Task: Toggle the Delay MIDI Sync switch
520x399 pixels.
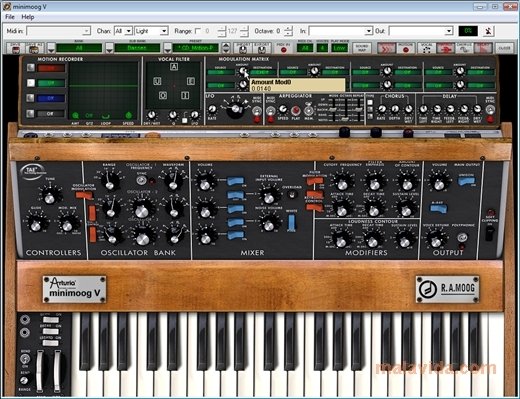Action: pos(490,109)
